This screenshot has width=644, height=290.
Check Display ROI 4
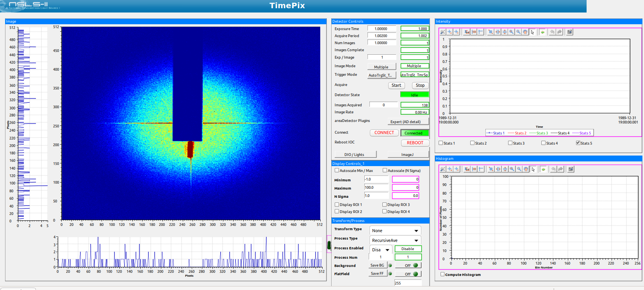tap(385, 211)
